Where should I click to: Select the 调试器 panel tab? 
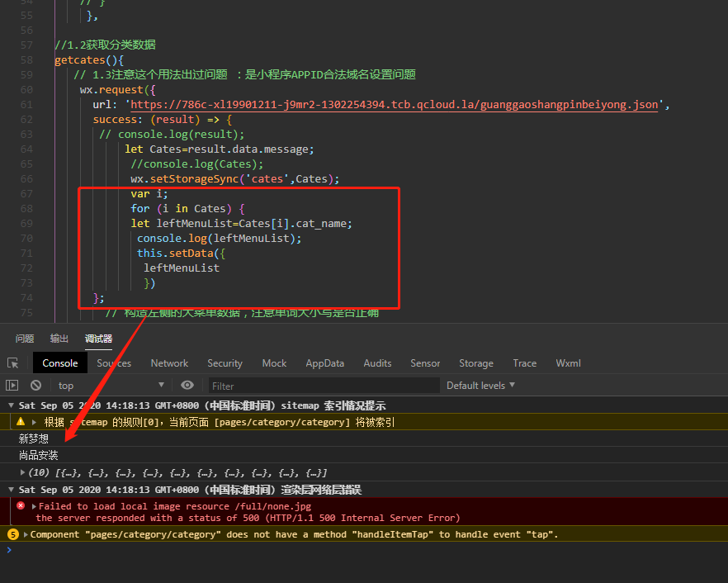coord(98,339)
